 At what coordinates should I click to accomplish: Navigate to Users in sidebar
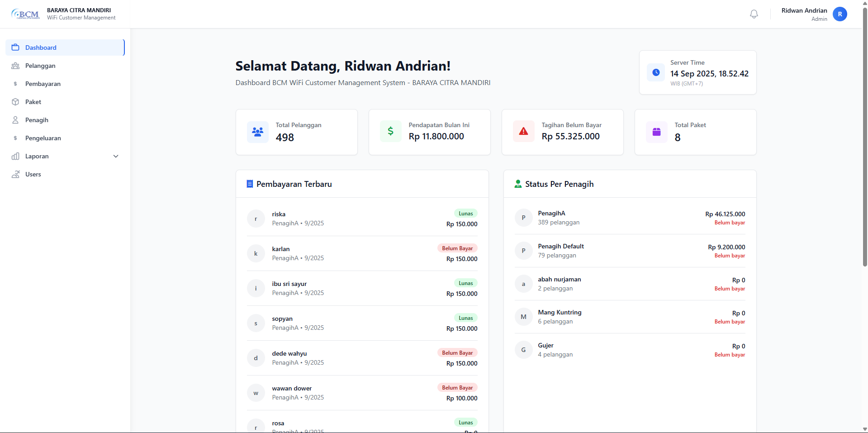pyautogui.click(x=33, y=174)
